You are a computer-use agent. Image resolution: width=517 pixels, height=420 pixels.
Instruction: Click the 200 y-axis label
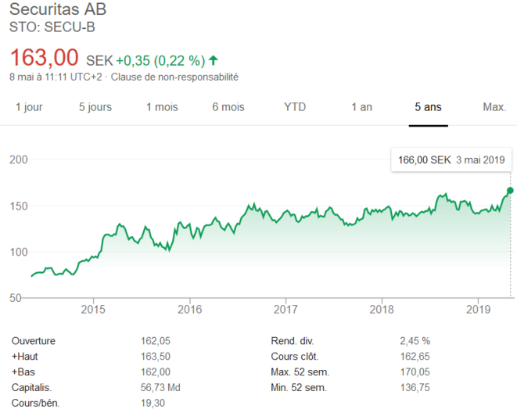(x=19, y=160)
